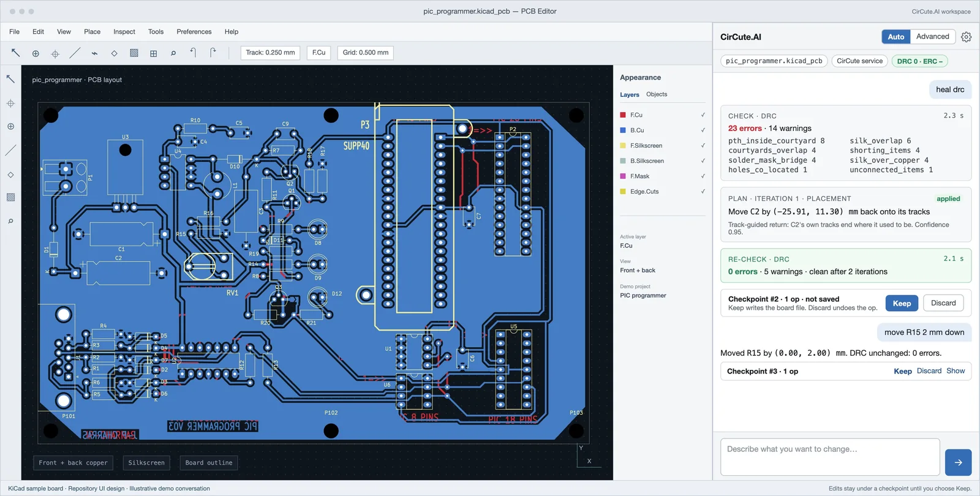Screen dimensions: 980x496
Task: Select line track tool in left vertical strip
Action: click(x=10, y=150)
